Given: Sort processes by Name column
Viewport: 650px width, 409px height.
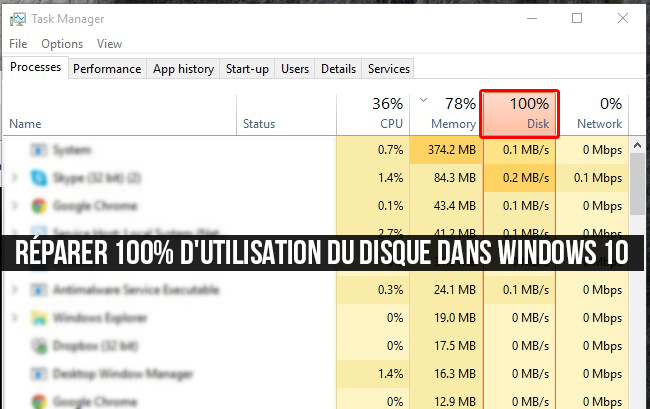Looking at the screenshot, I should (x=120, y=114).
